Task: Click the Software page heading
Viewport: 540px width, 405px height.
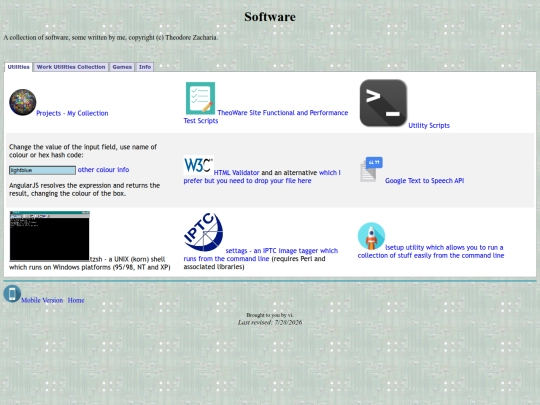Action: pos(270,17)
